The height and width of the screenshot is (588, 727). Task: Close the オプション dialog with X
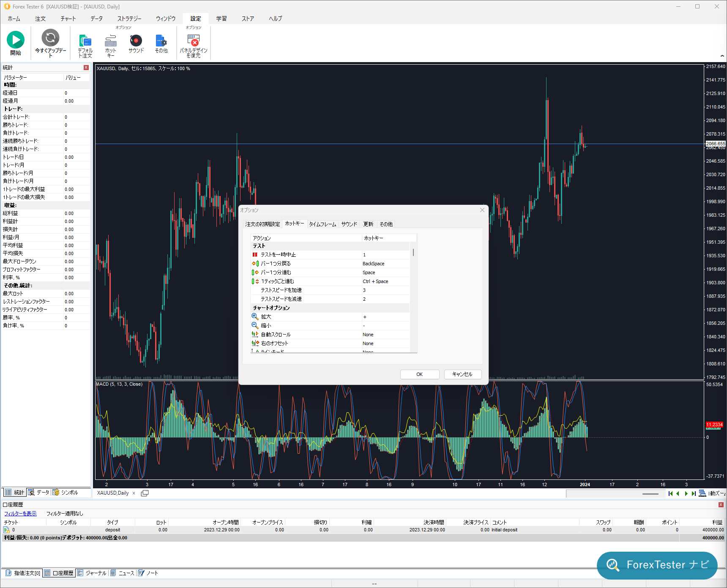[x=482, y=210]
